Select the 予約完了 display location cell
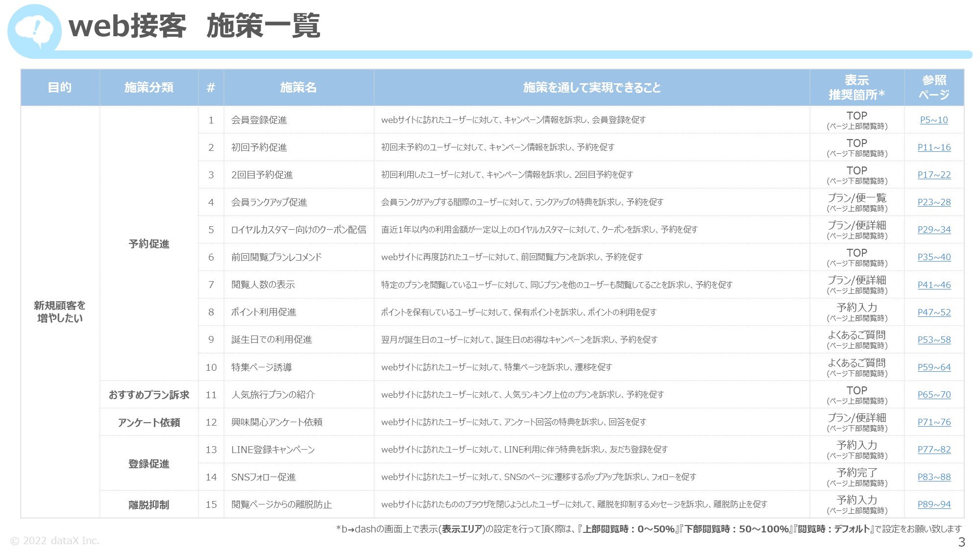 point(857,477)
